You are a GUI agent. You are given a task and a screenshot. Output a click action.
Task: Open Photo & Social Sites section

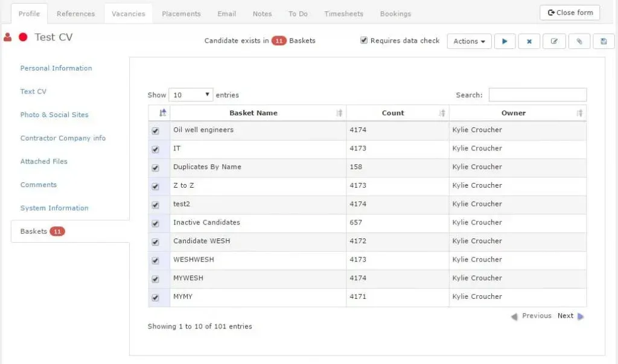54,115
